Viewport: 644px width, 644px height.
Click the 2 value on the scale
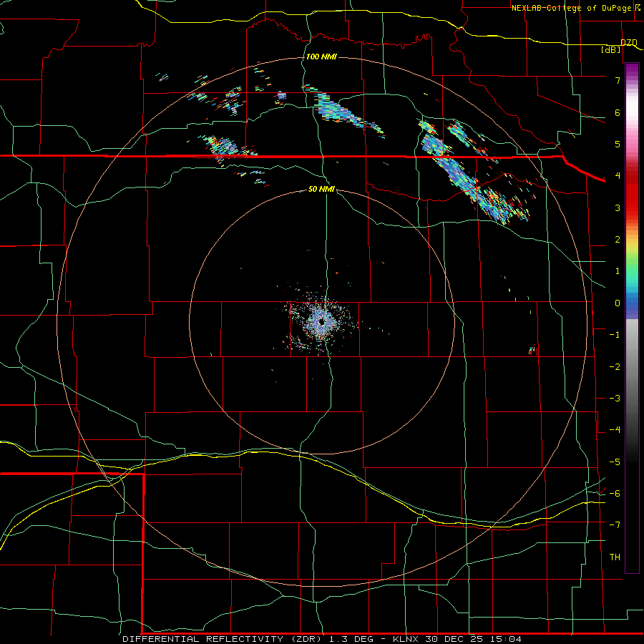coord(618,240)
